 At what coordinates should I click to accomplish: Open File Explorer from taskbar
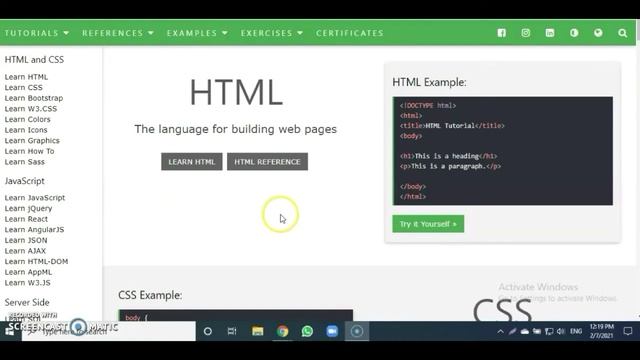click(x=258, y=331)
